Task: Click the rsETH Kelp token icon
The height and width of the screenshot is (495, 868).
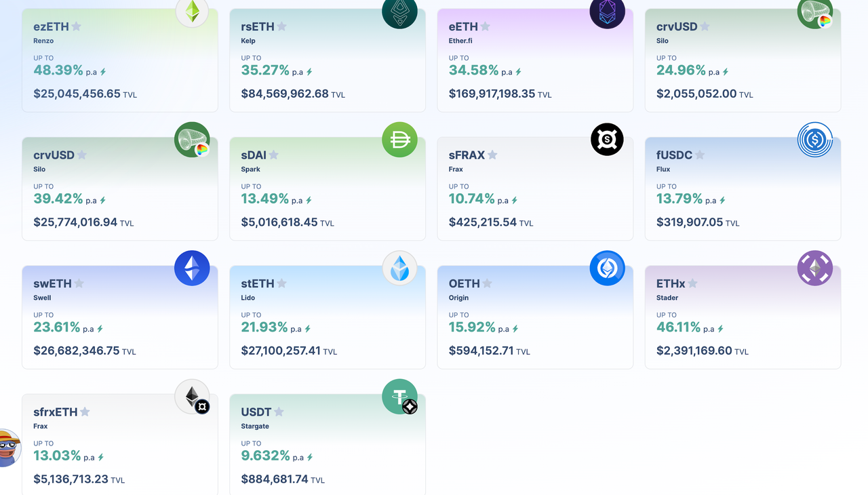Action: [400, 11]
